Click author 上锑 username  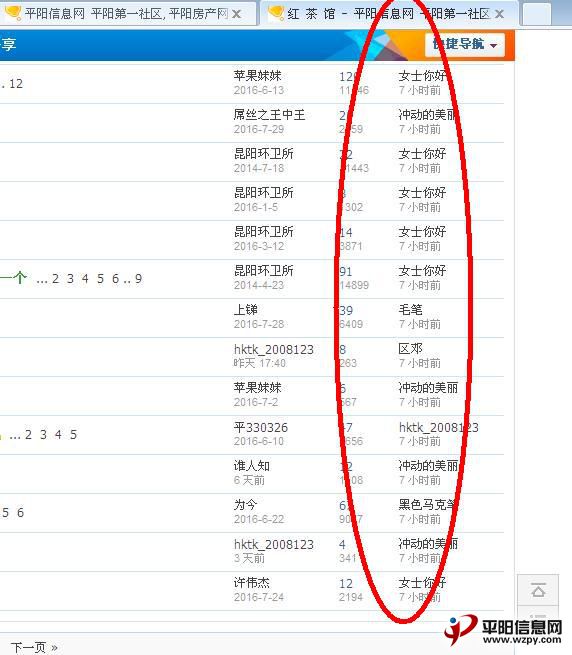tap(246, 310)
